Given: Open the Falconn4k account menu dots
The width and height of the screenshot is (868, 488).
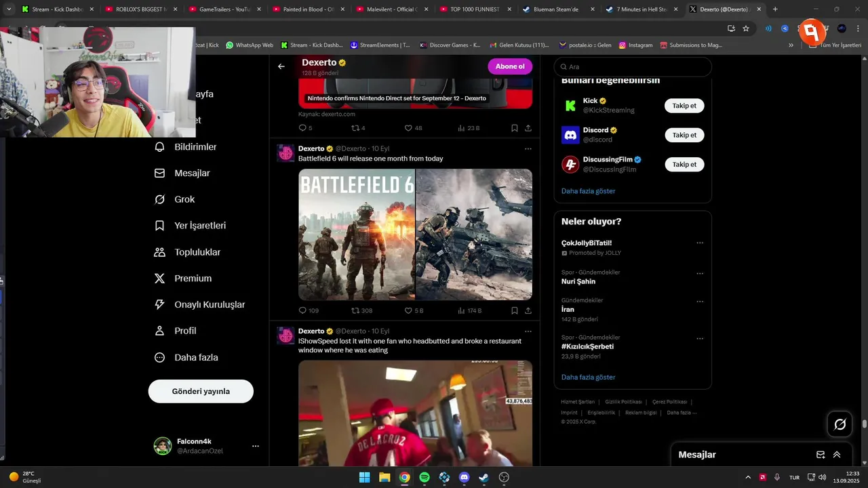Looking at the screenshot, I should click(256, 446).
